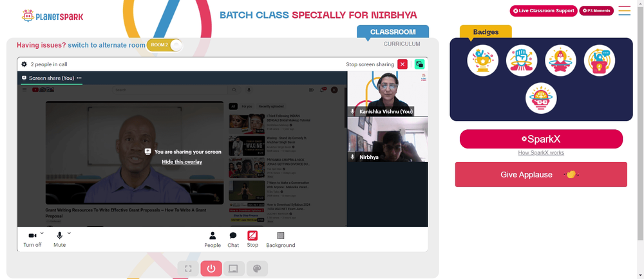Open the People panel
The height and width of the screenshot is (279, 644).
point(213,240)
